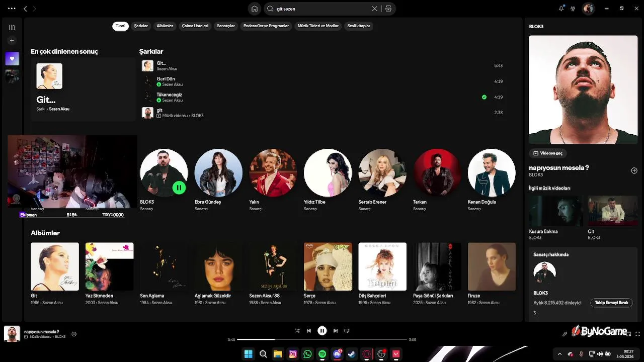The width and height of the screenshot is (644, 362).
Task: Toggle shuffle in the player bar
Action: click(297, 331)
